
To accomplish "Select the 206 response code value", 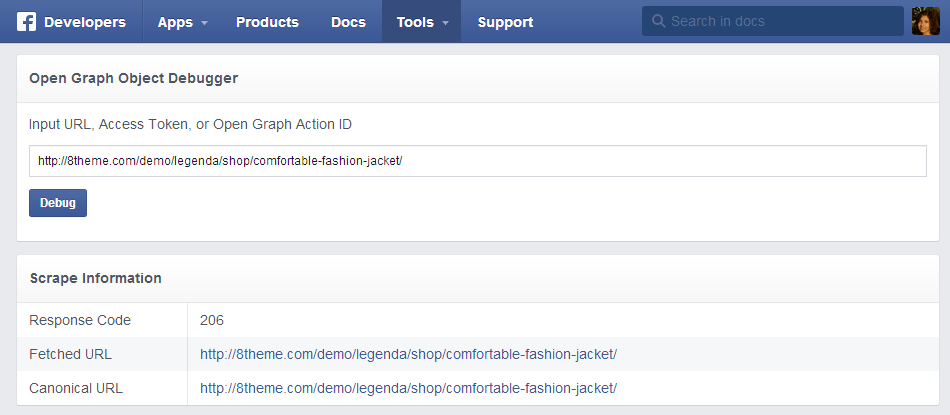I will (x=212, y=320).
